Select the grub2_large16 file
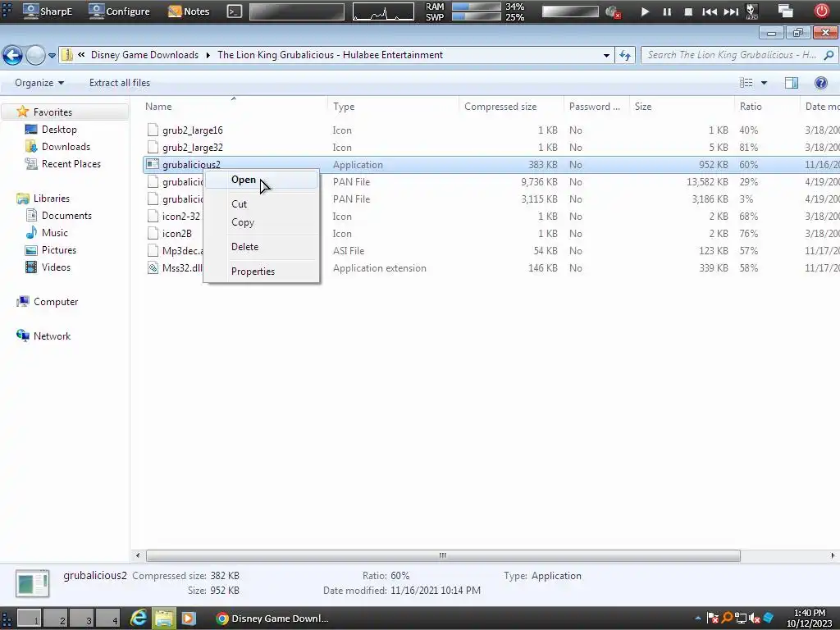Image resolution: width=840 pixels, height=630 pixels. (x=192, y=130)
